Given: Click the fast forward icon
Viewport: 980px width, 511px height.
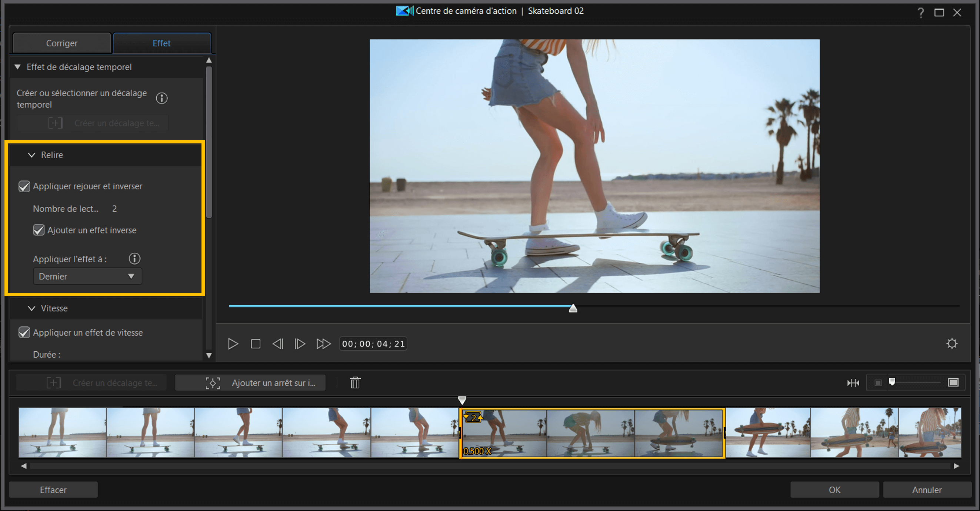Looking at the screenshot, I should (323, 344).
